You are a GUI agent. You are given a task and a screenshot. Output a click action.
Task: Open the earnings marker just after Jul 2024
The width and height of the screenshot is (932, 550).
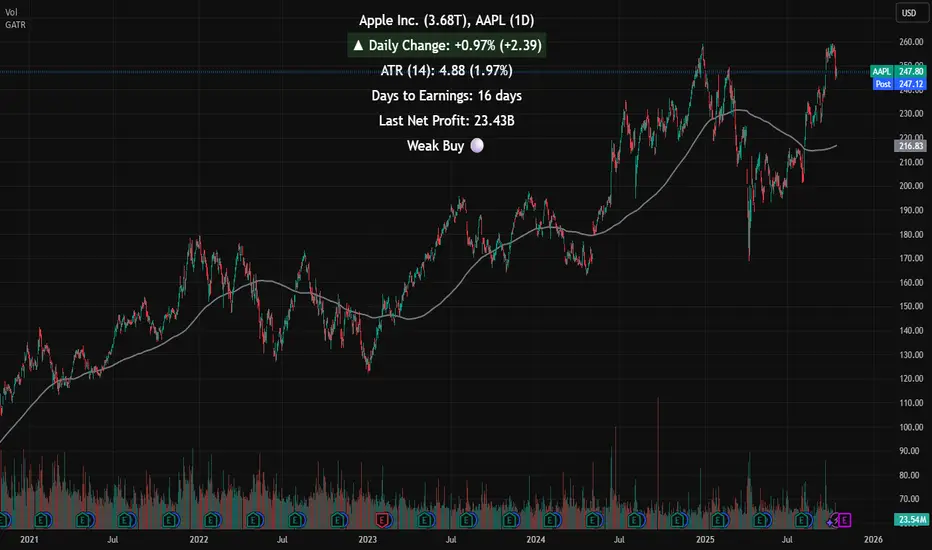tap(635, 521)
